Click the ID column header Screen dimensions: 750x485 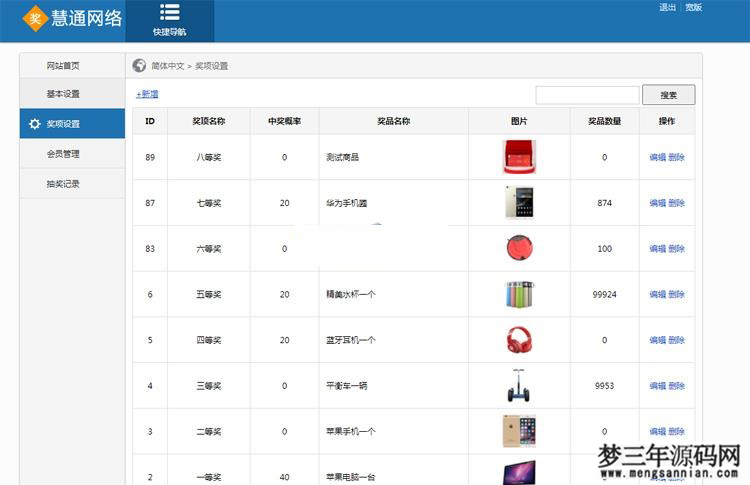pyautogui.click(x=150, y=121)
